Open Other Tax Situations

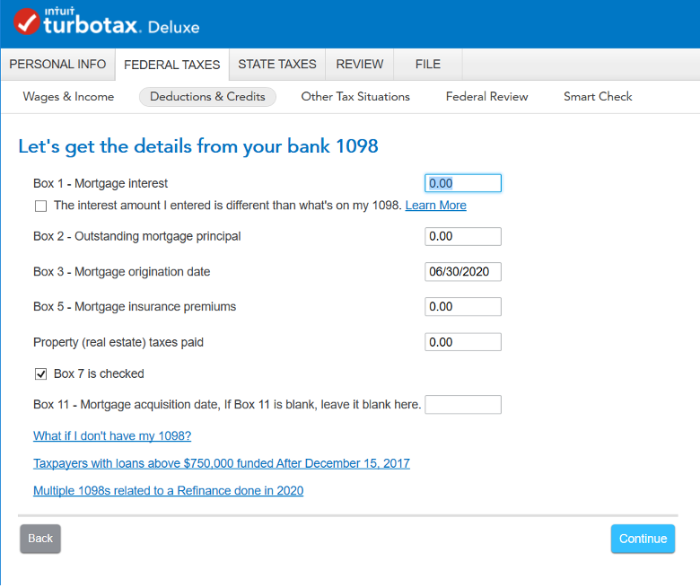[x=355, y=96]
